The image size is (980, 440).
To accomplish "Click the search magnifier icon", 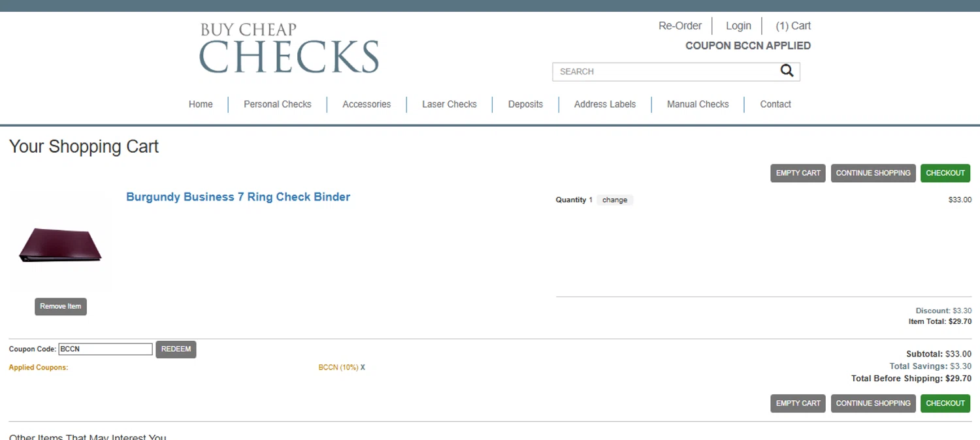I will click(x=787, y=71).
